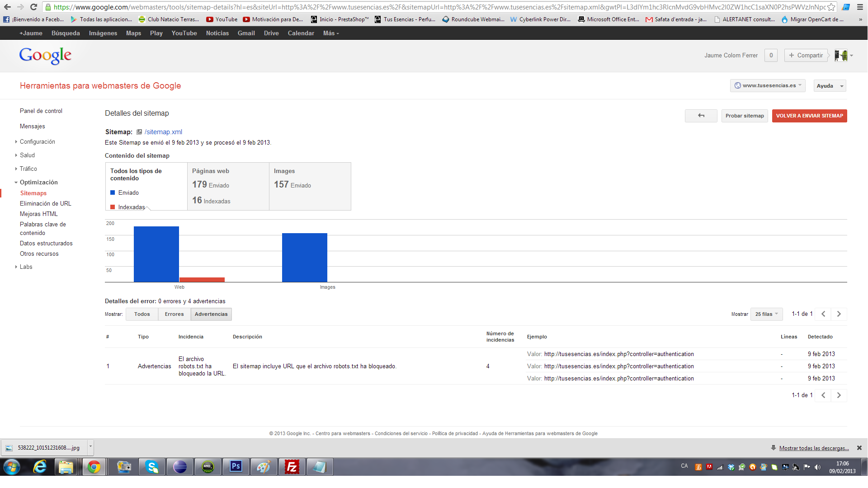Expand the Configuración sidebar section

pos(37,142)
